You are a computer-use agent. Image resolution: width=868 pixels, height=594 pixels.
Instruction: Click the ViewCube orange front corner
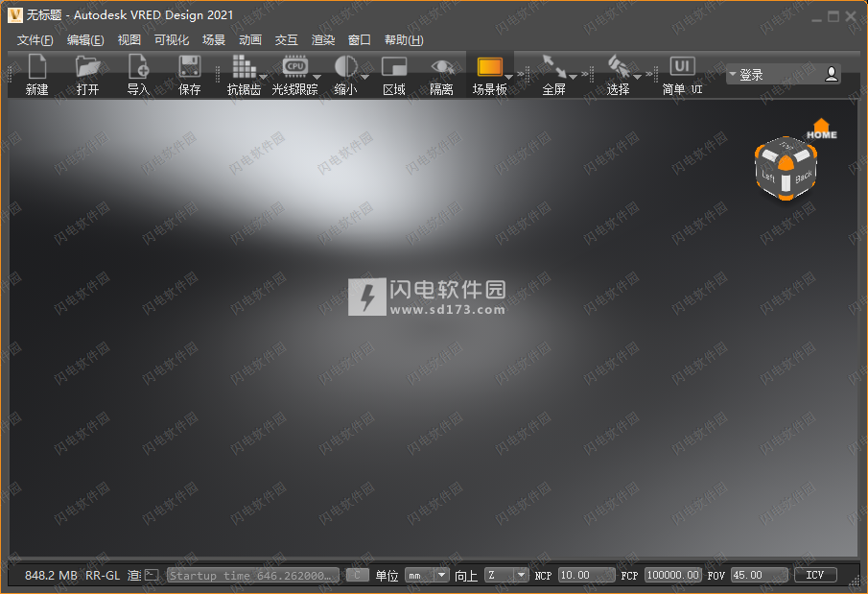click(x=786, y=163)
